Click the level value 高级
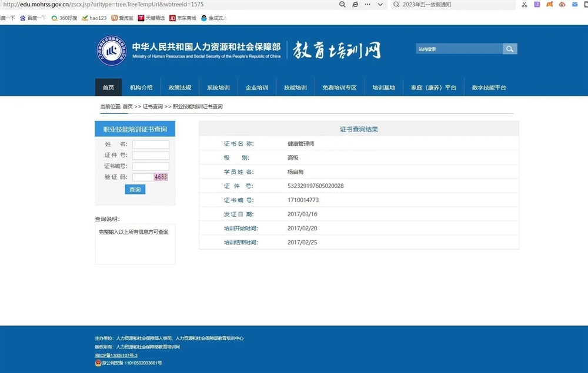The image size is (588, 373). [x=293, y=157]
